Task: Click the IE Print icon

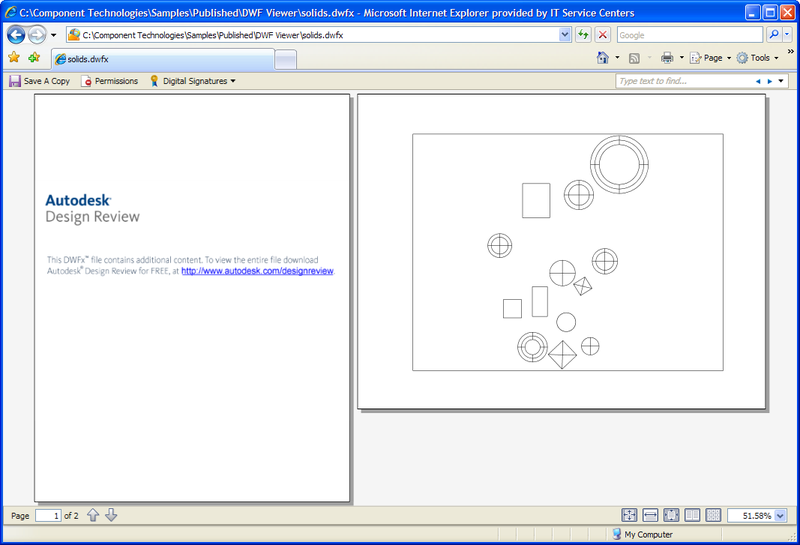Action: [x=667, y=58]
